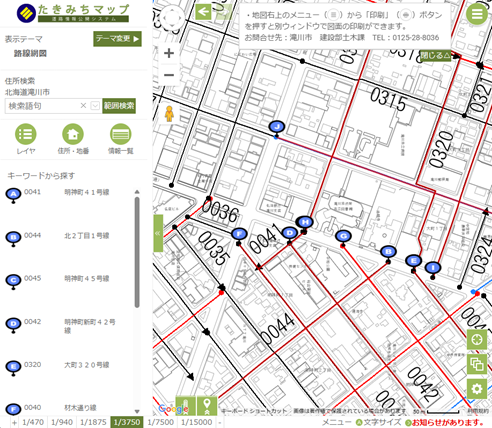Click the 範囲検索 button

[x=119, y=106]
